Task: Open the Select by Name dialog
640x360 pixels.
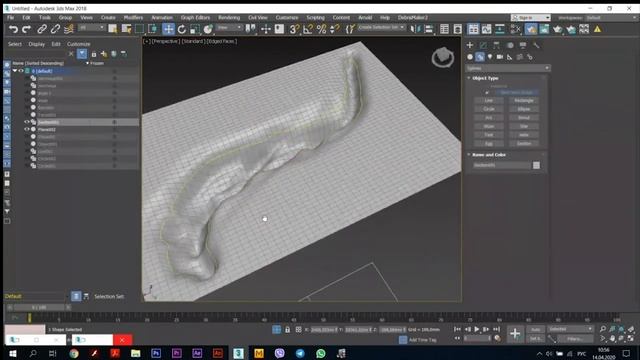Action: (126, 29)
